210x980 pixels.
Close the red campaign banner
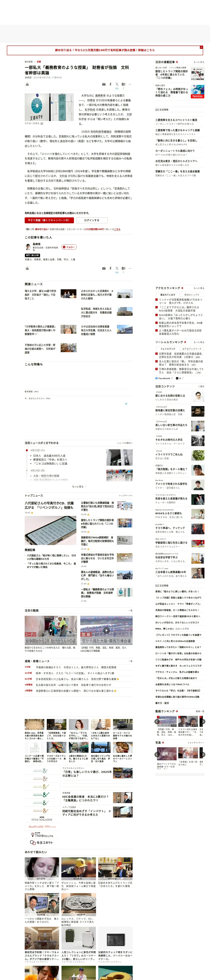coord(201,47)
